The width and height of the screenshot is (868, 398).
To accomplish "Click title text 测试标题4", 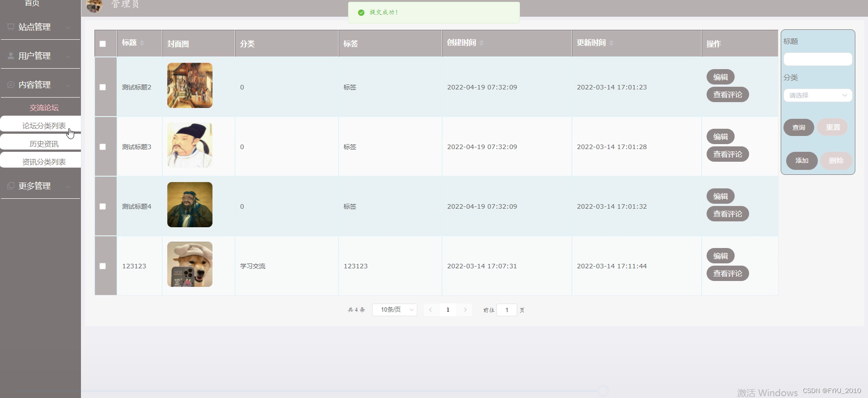I will pos(137,206).
